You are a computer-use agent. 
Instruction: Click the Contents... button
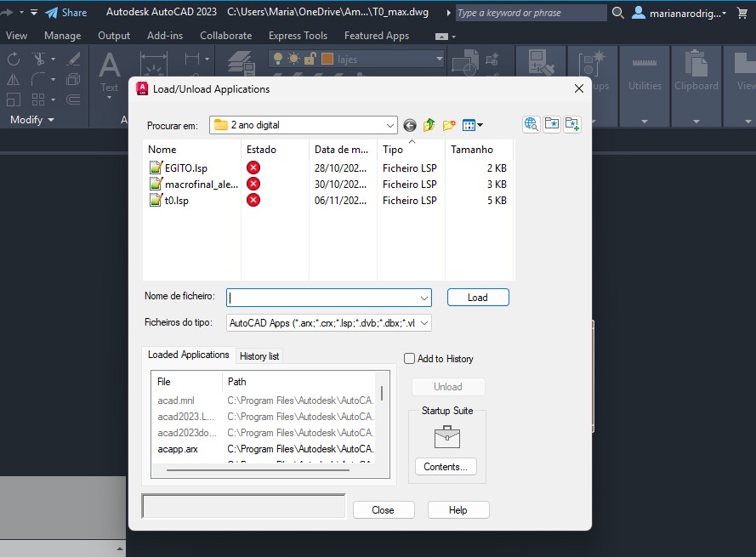click(446, 467)
